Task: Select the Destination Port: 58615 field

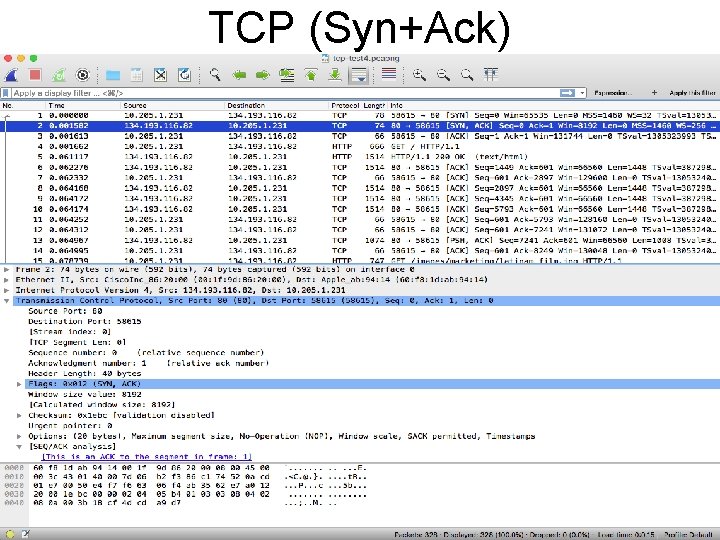Action: [85, 321]
